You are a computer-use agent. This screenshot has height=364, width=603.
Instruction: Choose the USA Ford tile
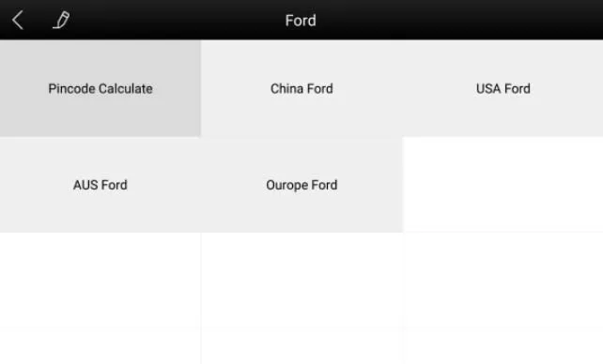coord(502,88)
